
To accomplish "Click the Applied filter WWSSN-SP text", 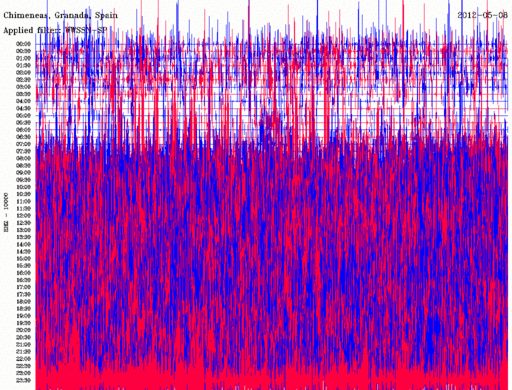I will 55,30.
